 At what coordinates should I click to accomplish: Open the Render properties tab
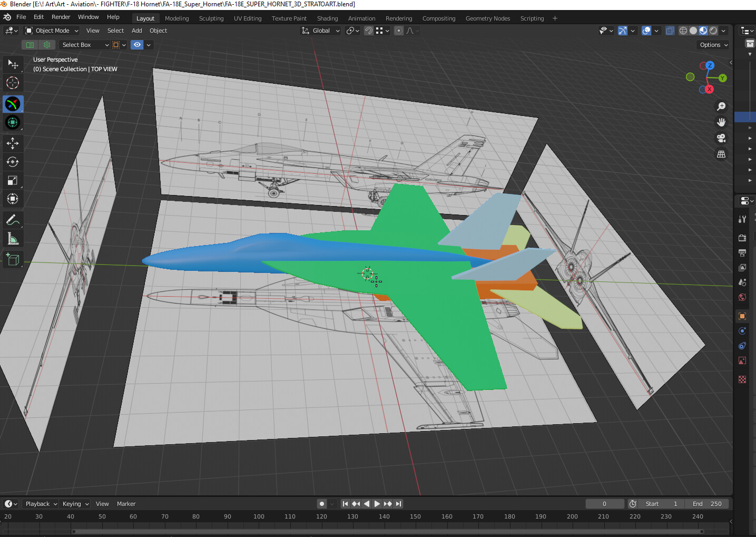point(742,238)
